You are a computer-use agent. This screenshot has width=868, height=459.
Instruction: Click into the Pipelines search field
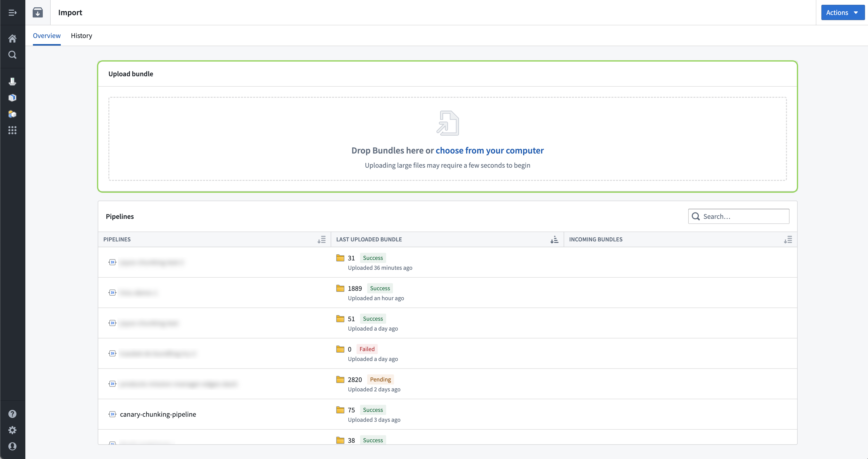[x=739, y=216]
